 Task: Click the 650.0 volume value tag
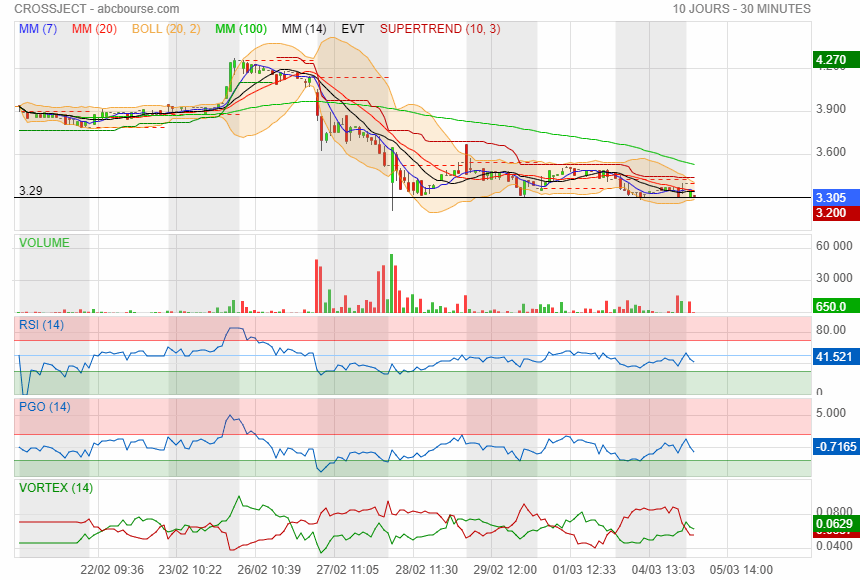[836, 306]
